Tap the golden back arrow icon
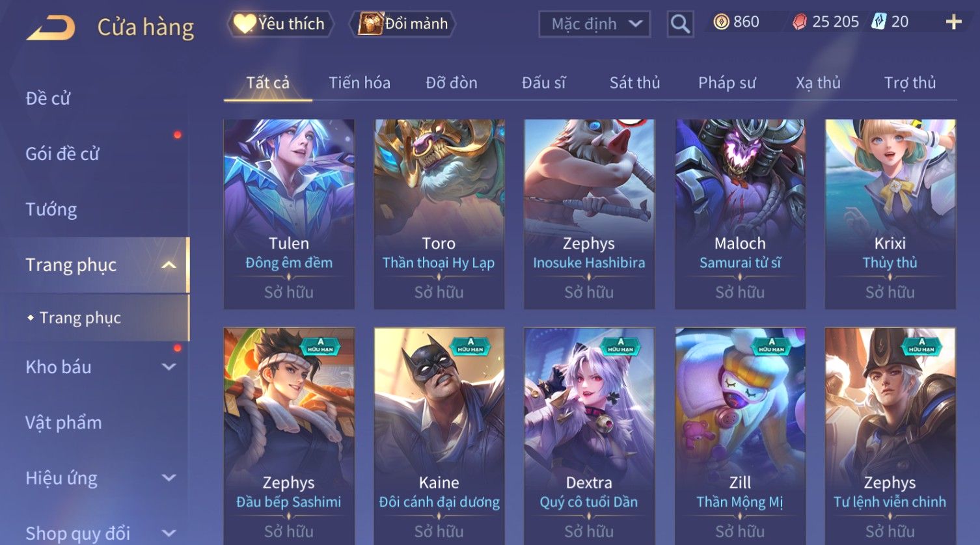980x545 pixels. click(51, 28)
